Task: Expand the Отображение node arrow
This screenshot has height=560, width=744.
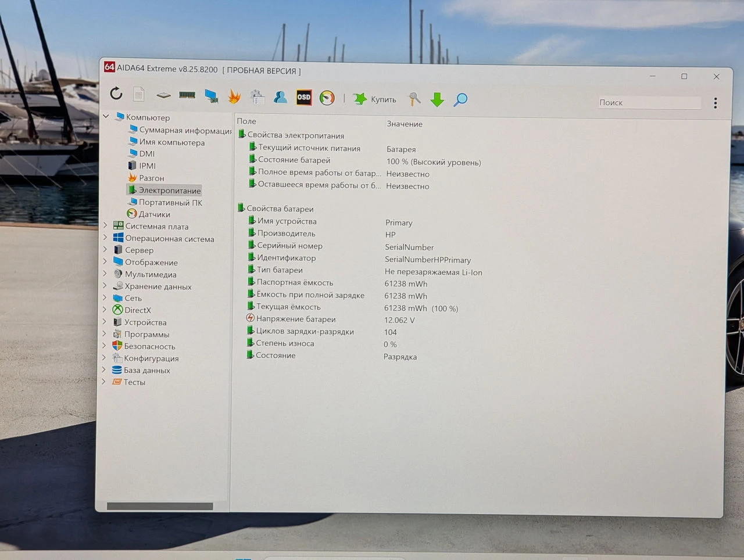Action: point(105,261)
